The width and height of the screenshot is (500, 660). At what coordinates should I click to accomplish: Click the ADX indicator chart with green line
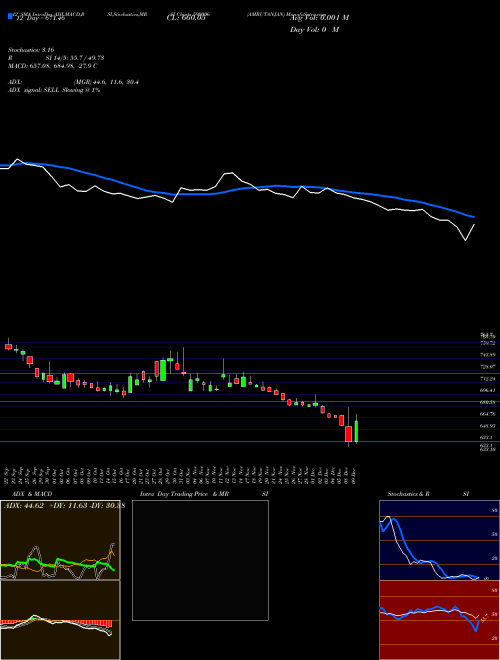click(x=60, y=540)
